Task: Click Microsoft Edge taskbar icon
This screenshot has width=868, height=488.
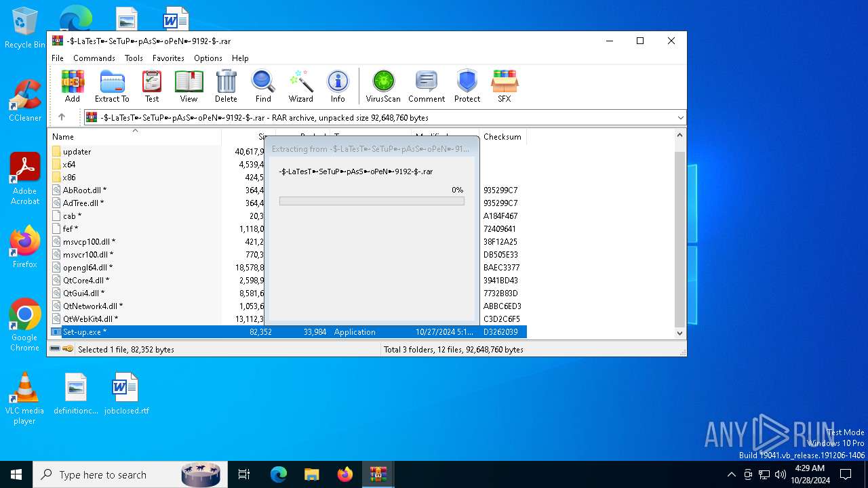Action: (x=279, y=474)
